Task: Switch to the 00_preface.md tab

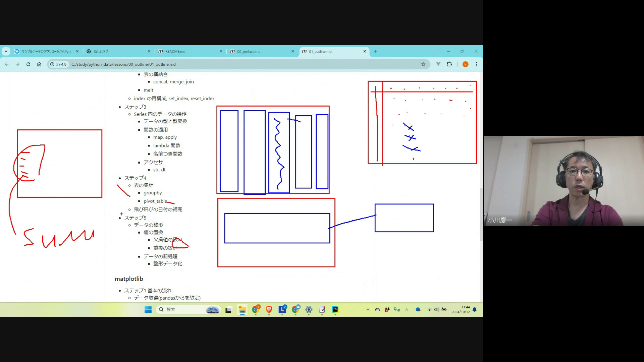Action: [249, 51]
